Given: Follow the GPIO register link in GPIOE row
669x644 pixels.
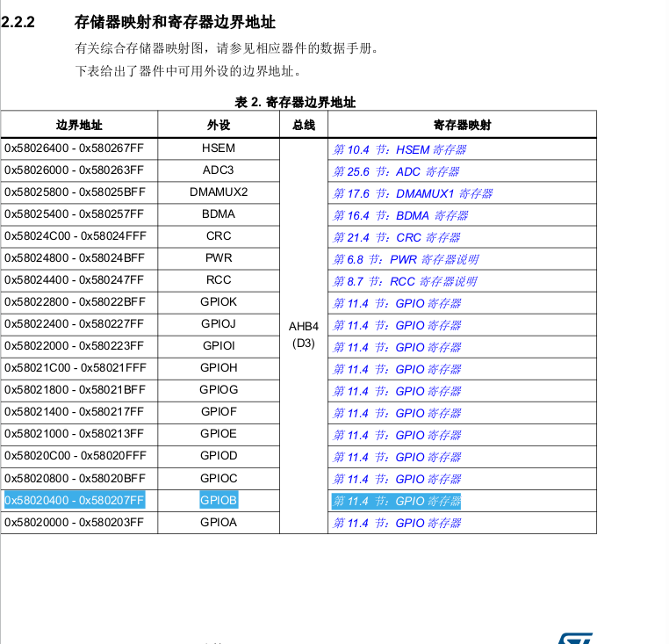Looking at the screenshot, I should 397,436.
